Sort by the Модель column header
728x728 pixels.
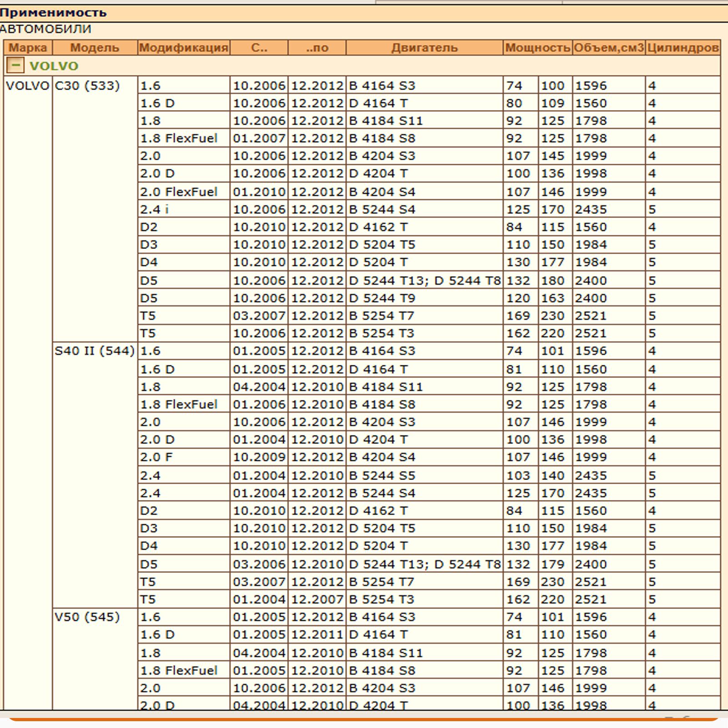coord(95,47)
